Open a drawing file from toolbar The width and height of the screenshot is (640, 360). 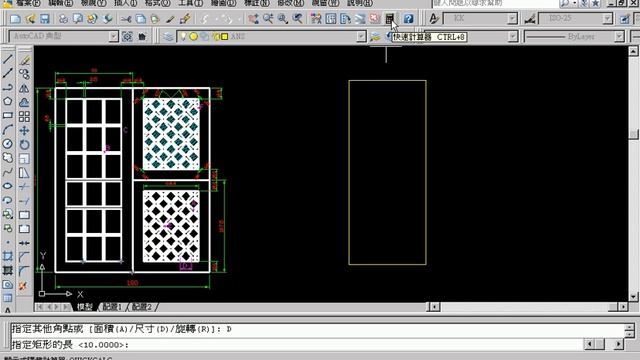point(30,18)
